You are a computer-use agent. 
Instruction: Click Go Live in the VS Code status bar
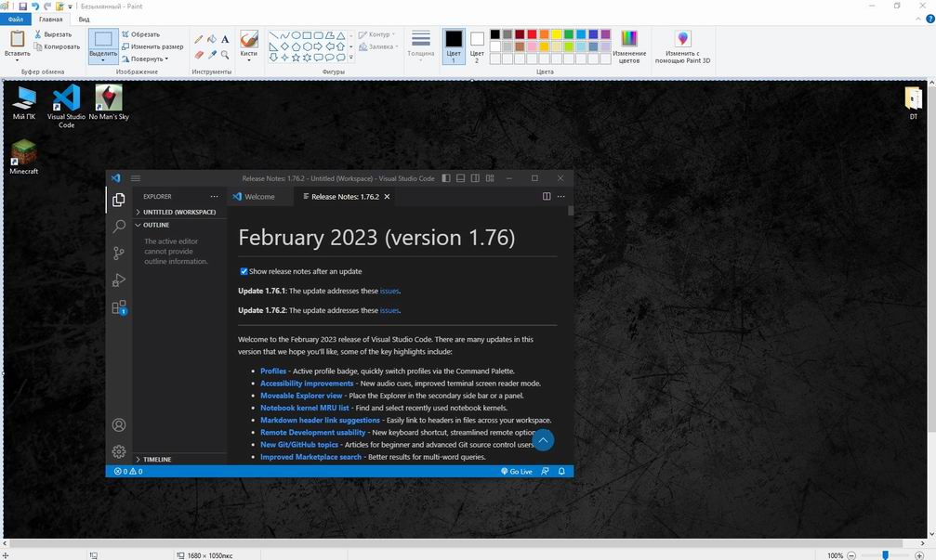[x=517, y=472]
